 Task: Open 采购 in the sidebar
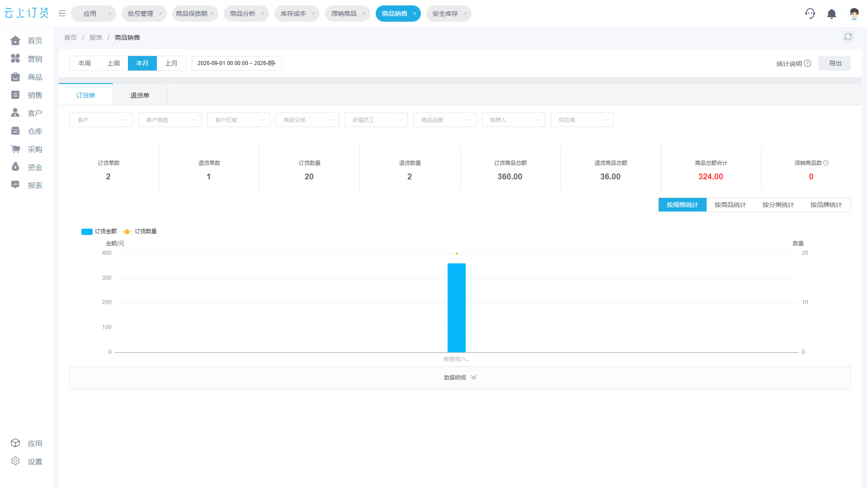coord(27,149)
